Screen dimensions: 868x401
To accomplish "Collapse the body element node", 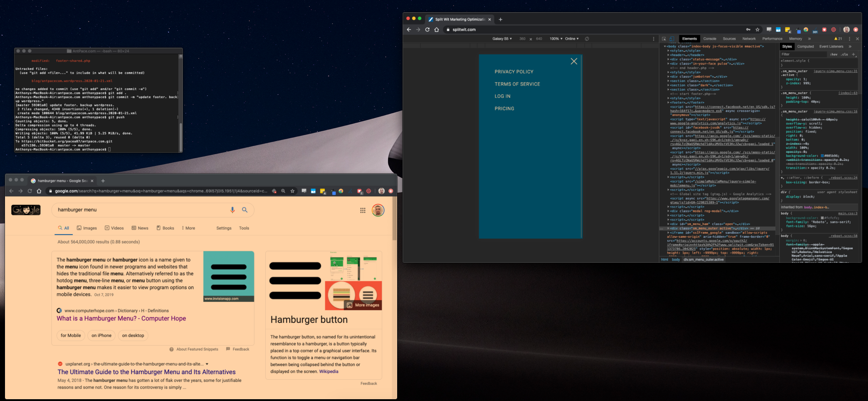I will click(665, 46).
